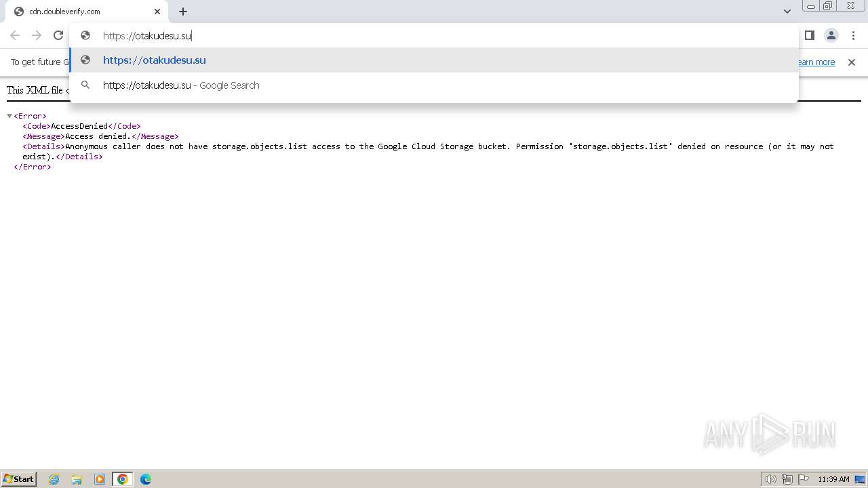This screenshot has width=868, height=488.
Task: Minimize the Chrome window
Action: click(810, 6)
